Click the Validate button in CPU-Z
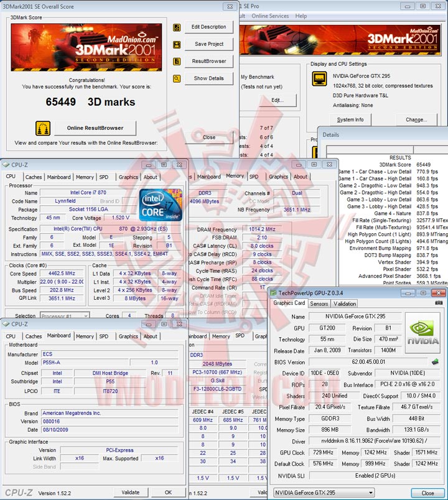Image resolution: width=448 pixels, height=500 pixels. (x=131, y=493)
